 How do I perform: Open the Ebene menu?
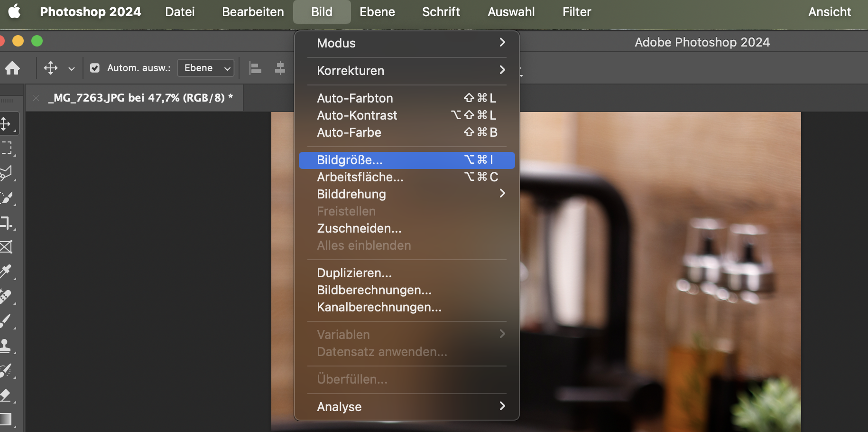[x=377, y=11]
